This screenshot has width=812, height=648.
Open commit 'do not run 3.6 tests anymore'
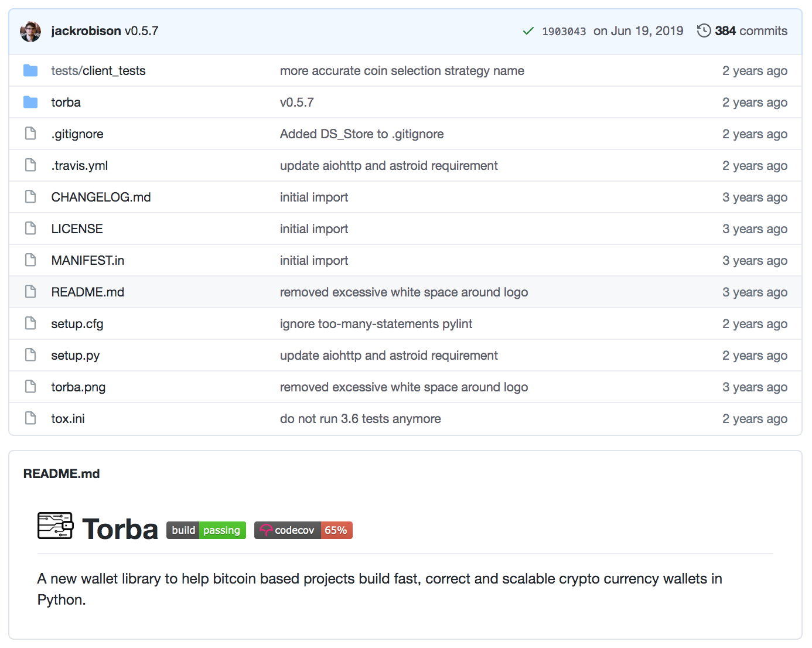[x=360, y=419]
